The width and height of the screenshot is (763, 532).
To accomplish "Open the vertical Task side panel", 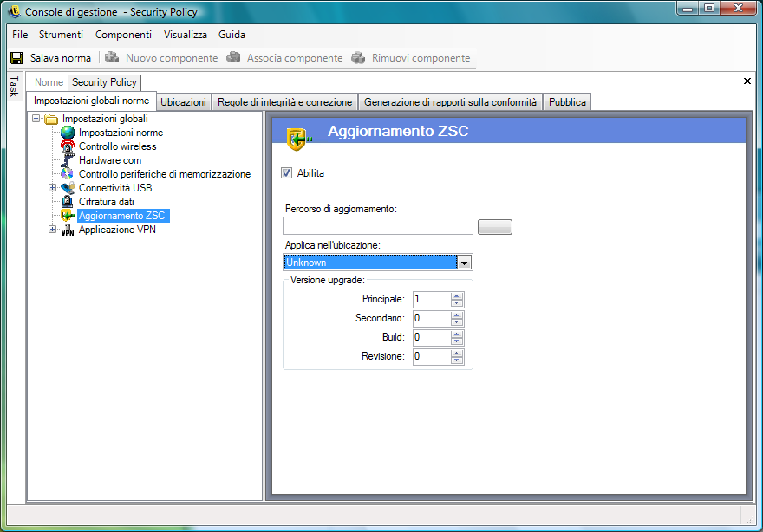I will click(x=14, y=87).
